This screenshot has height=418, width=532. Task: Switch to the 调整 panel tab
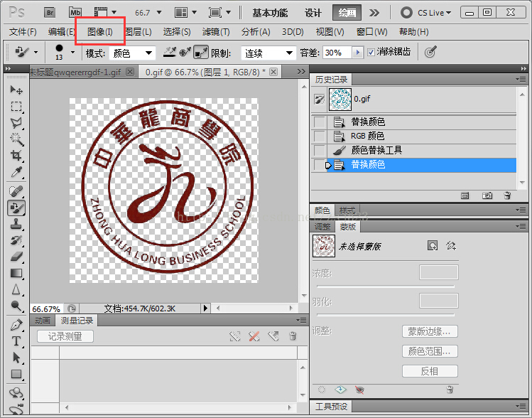tap(322, 227)
